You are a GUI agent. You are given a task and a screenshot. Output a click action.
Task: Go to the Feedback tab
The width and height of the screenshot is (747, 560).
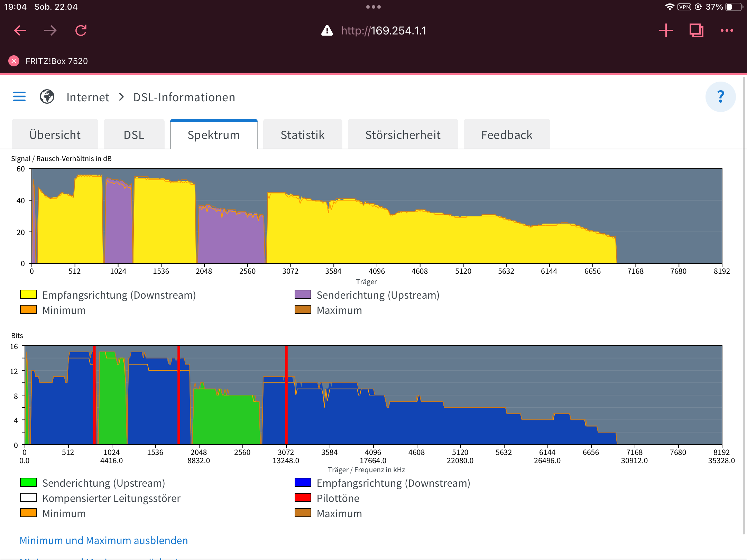coord(507,135)
